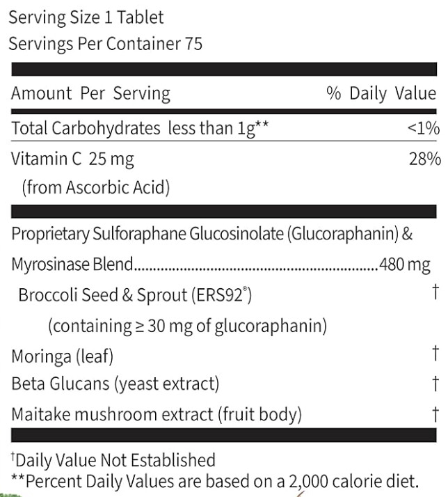Click the '28%' daily value figure
Viewport: 448px width, 497px height.
point(424,159)
